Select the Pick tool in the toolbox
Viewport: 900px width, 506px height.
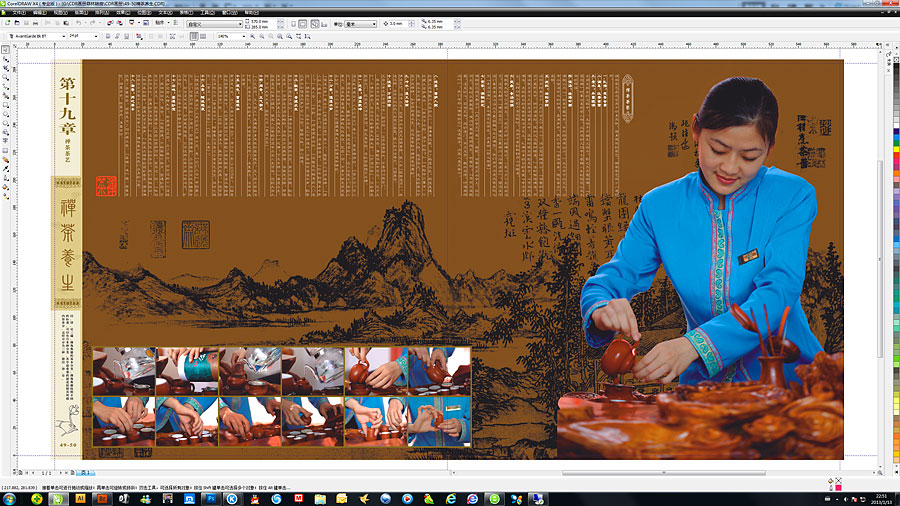tap(6, 48)
